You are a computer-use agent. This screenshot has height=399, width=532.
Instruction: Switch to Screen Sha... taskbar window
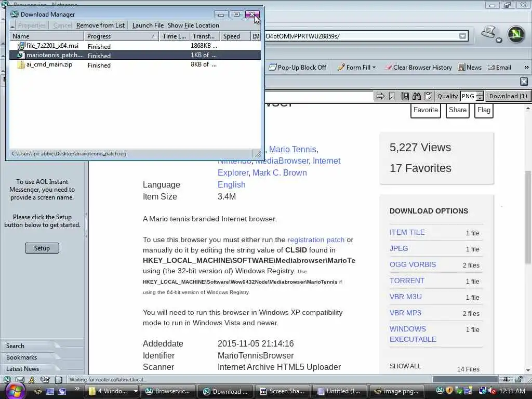[x=282, y=391]
